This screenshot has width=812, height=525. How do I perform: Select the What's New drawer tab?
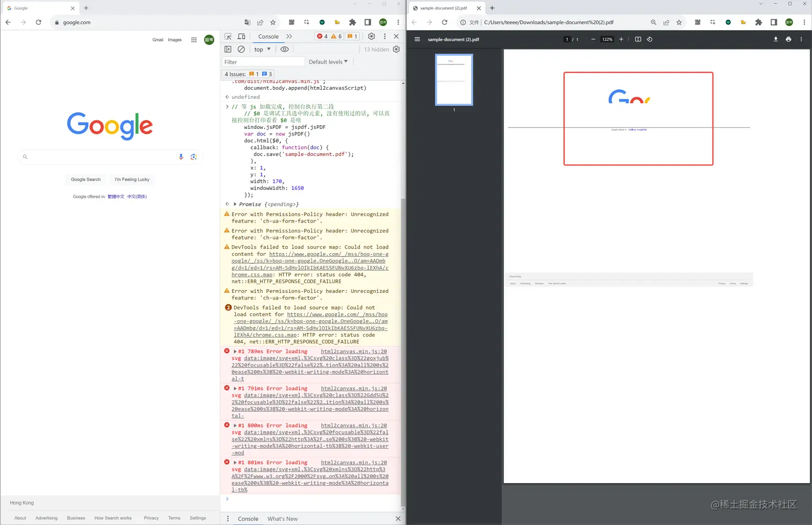(282, 519)
